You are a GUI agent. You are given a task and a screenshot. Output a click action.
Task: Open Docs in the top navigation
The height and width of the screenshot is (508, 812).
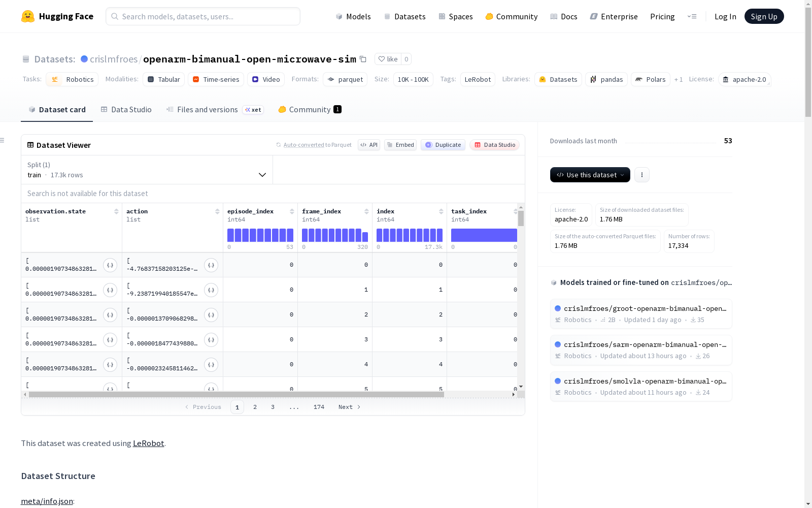coord(564,16)
